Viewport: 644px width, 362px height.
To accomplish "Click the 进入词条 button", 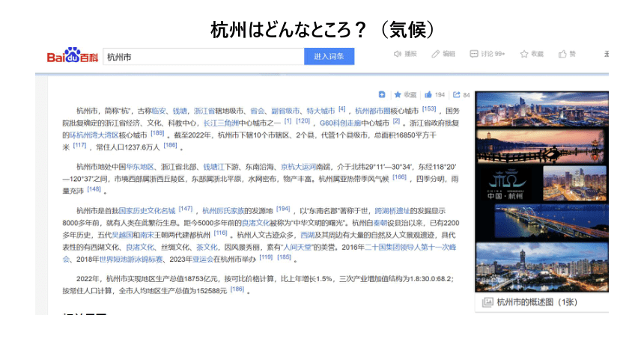I will (329, 57).
